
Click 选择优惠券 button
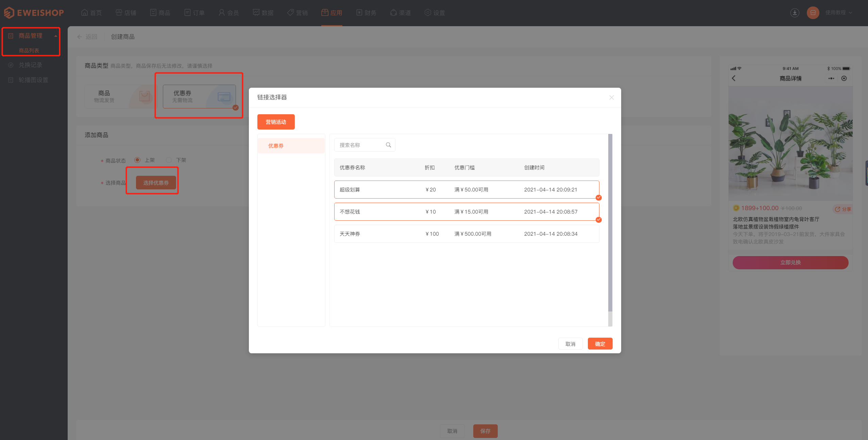pos(155,182)
